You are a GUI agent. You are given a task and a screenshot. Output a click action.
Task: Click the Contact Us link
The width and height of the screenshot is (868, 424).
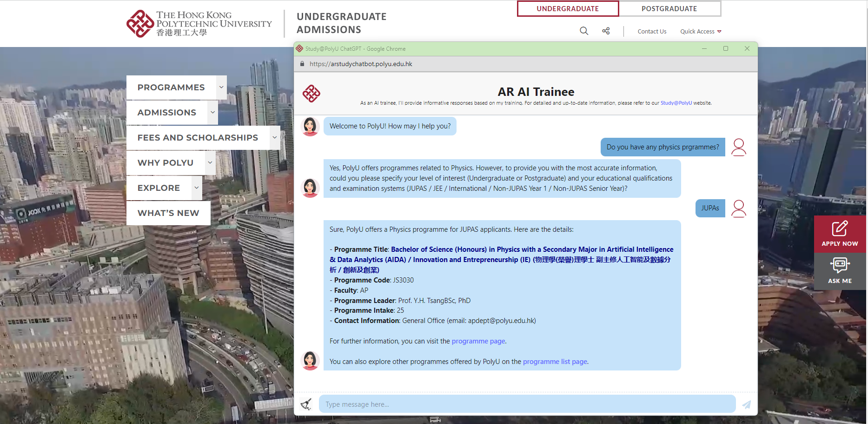(652, 32)
